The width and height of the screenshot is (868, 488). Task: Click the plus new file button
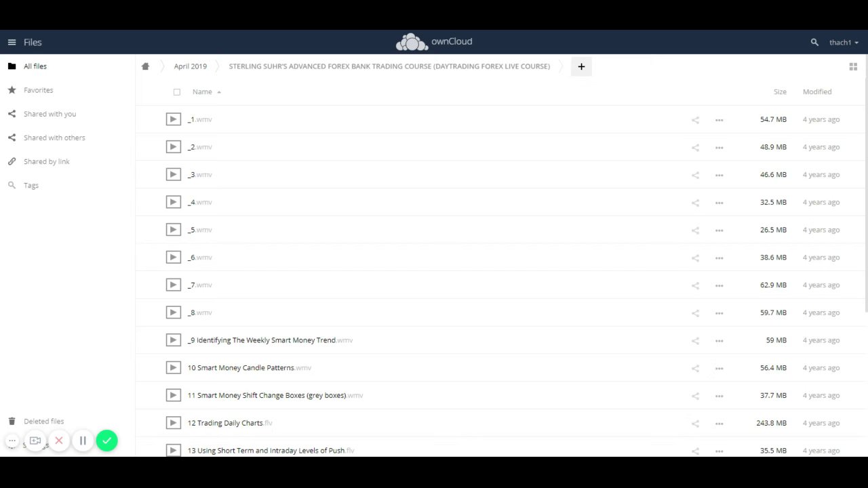click(581, 66)
